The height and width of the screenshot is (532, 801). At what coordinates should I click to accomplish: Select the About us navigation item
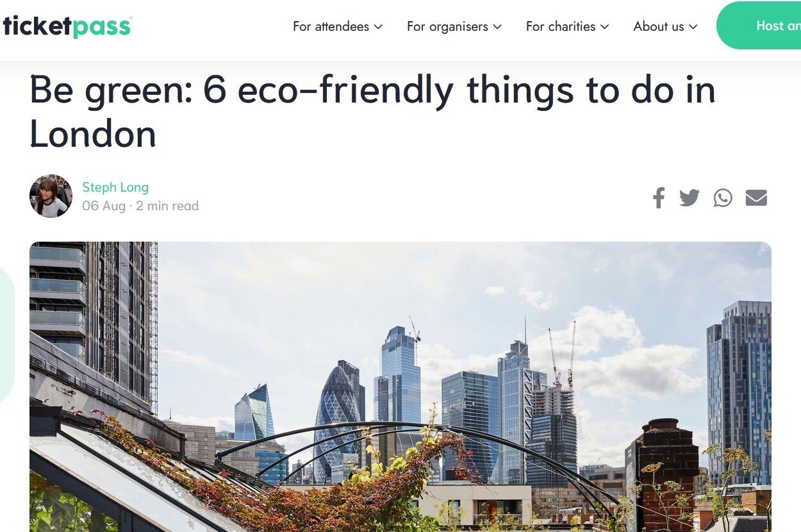click(x=659, y=26)
